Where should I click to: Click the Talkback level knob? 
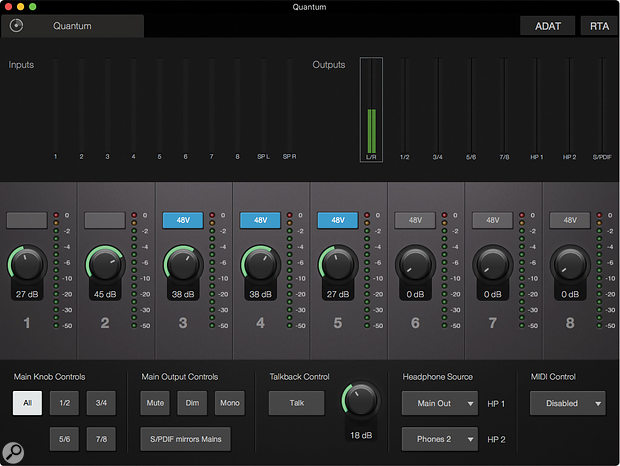(x=361, y=400)
